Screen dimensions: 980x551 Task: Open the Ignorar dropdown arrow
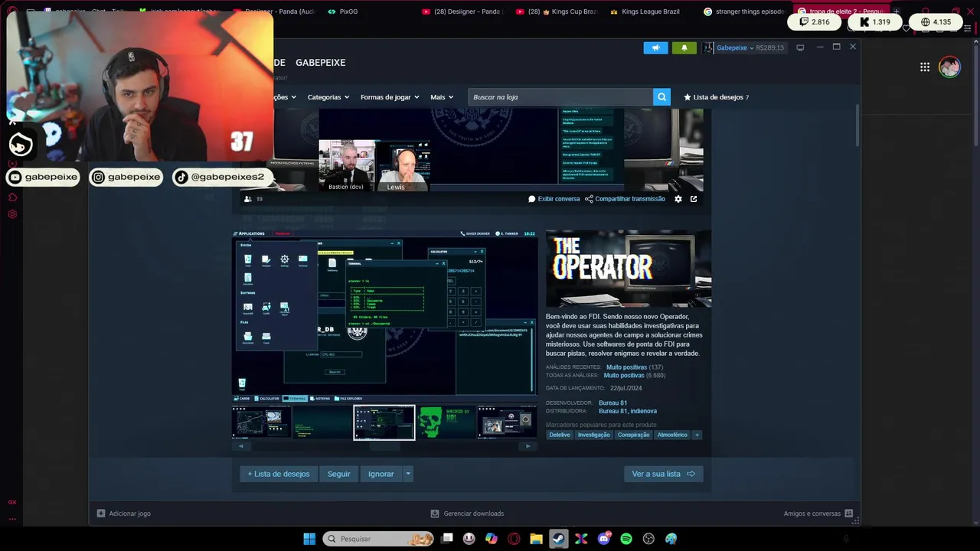[x=408, y=474]
